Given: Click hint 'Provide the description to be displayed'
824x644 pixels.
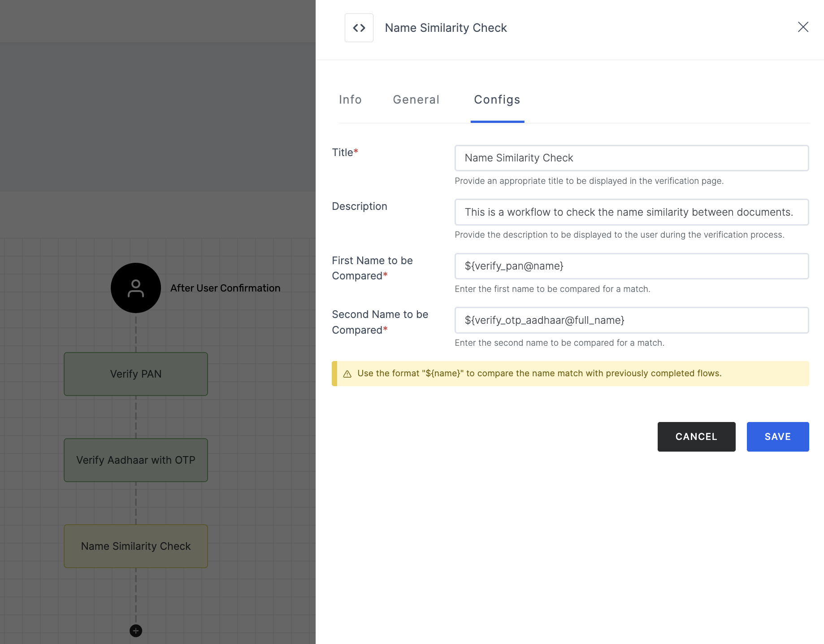Looking at the screenshot, I should click(620, 235).
